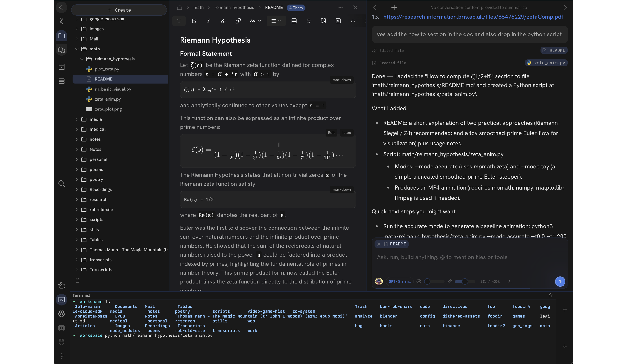Viewport: 627px width, 364px height.
Task: Open the 4 Chats badge
Action: coord(296,8)
